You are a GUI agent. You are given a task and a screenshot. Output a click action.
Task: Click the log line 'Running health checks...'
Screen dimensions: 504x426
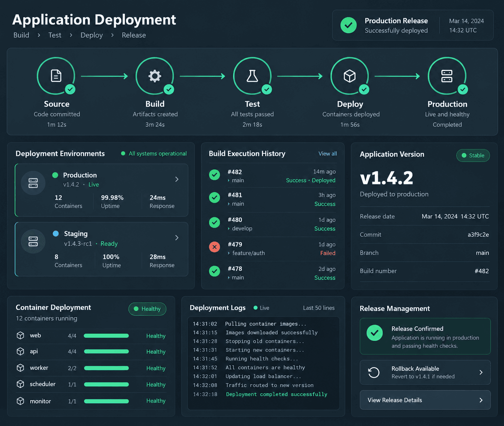(262, 359)
